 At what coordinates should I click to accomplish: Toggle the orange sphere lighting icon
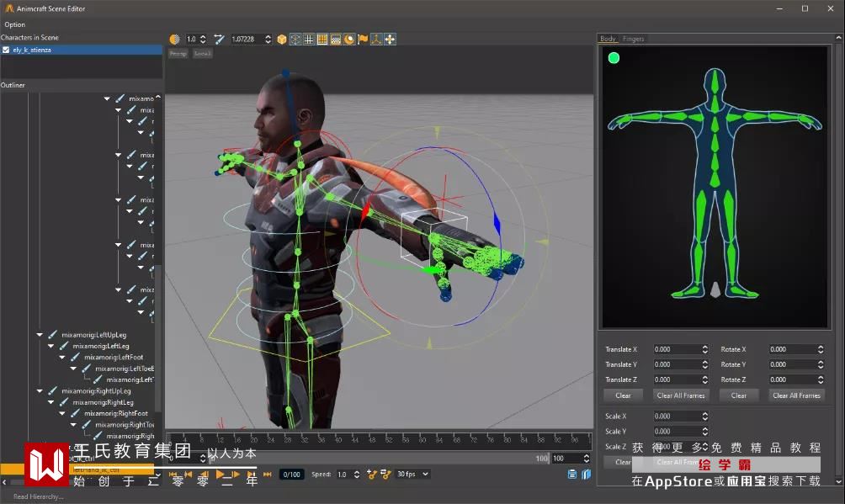tap(349, 40)
